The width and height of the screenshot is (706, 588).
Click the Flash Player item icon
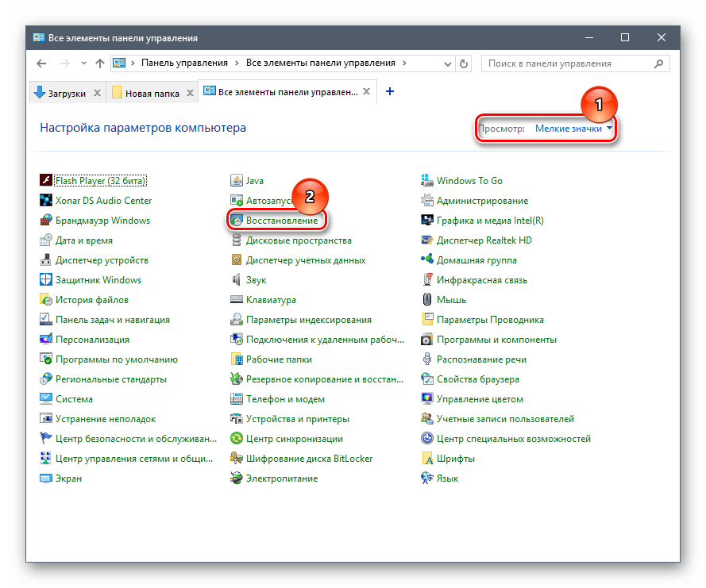coord(46,181)
